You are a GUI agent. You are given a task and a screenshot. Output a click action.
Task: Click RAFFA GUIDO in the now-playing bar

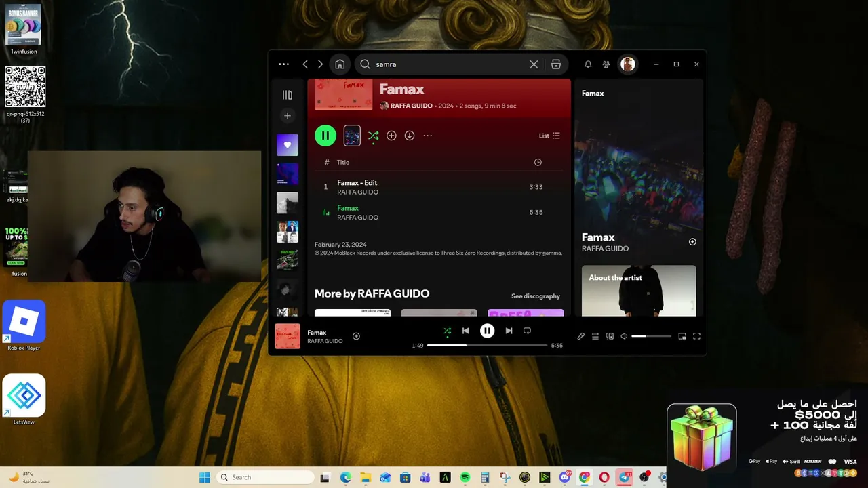[325, 341]
